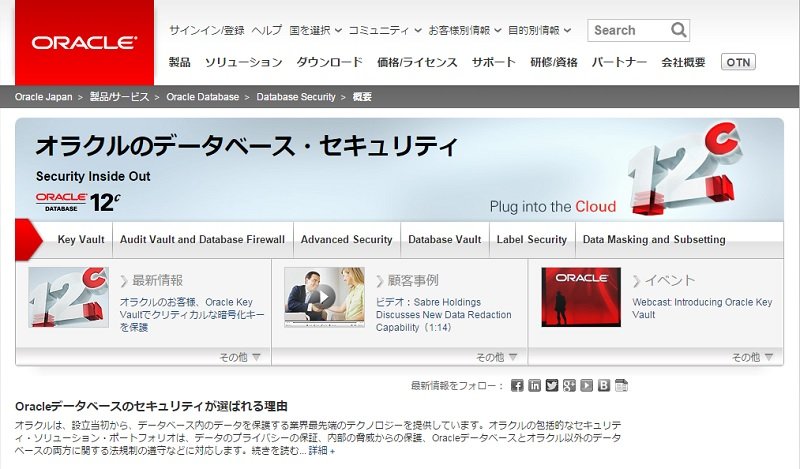Open the blog B follow icon
This screenshot has height=469, width=800.
604,385
